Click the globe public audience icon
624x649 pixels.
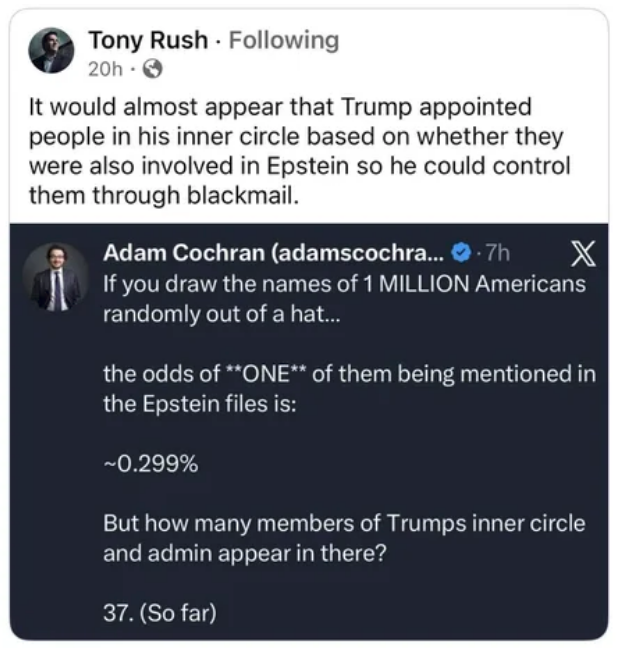coord(153,69)
